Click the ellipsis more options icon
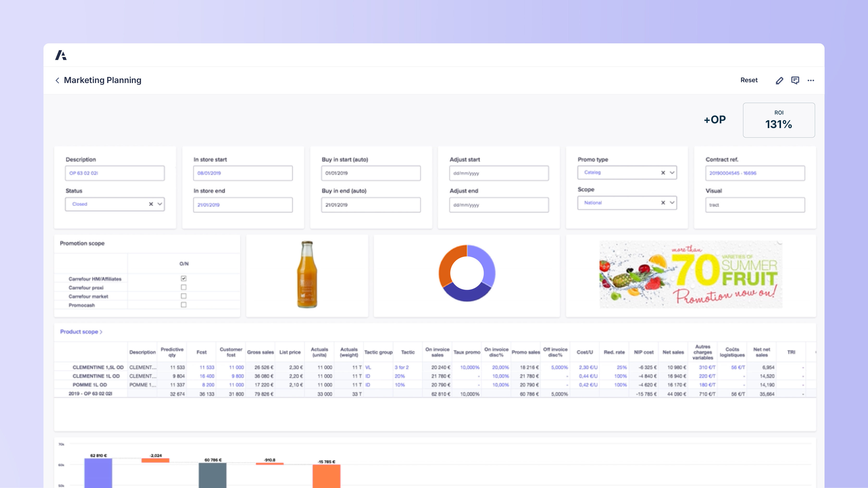Screen dimensions: 868x488 [x=811, y=80]
